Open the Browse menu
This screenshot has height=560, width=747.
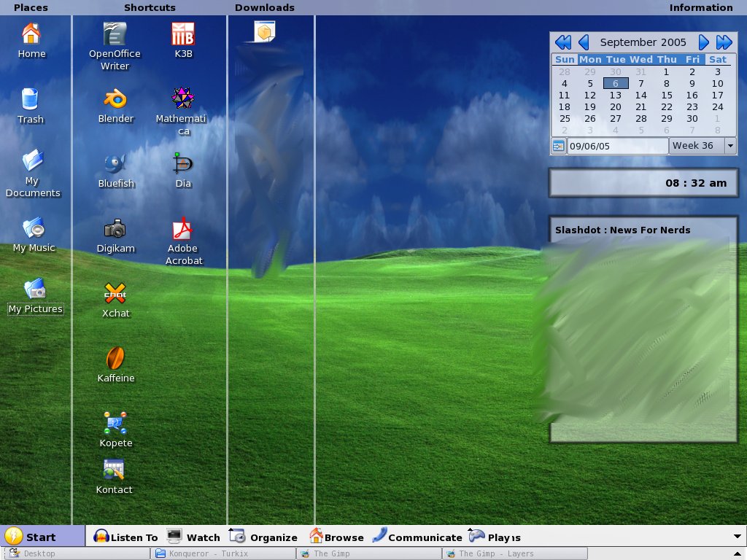[336, 537]
